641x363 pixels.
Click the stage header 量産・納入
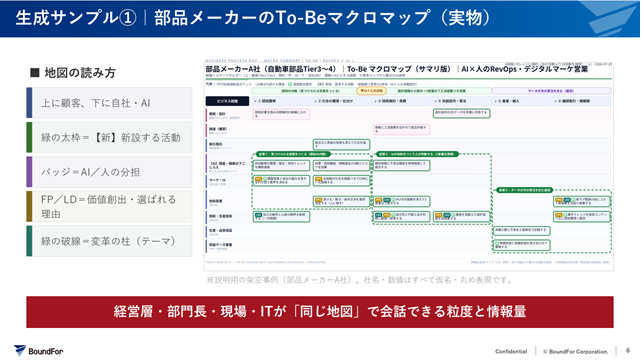point(522,101)
